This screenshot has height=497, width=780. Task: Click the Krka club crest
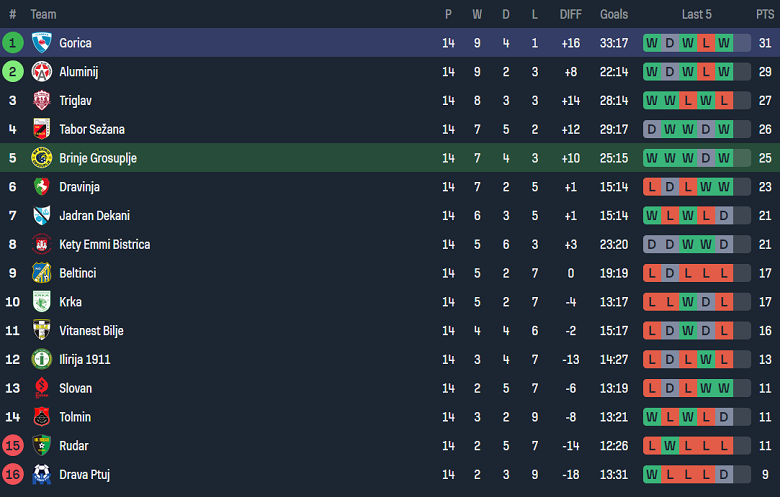[x=41, y=302]
